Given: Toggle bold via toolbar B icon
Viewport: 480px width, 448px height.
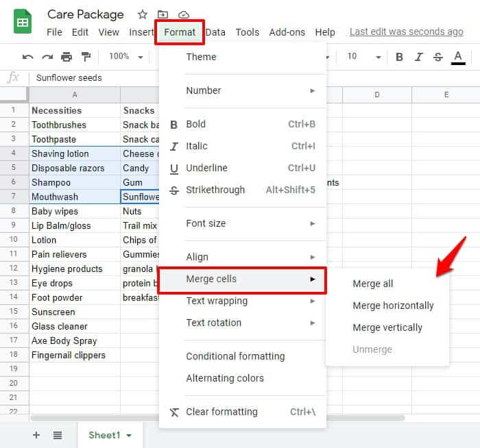Looking at the screenshot, I should coord(399,57).
